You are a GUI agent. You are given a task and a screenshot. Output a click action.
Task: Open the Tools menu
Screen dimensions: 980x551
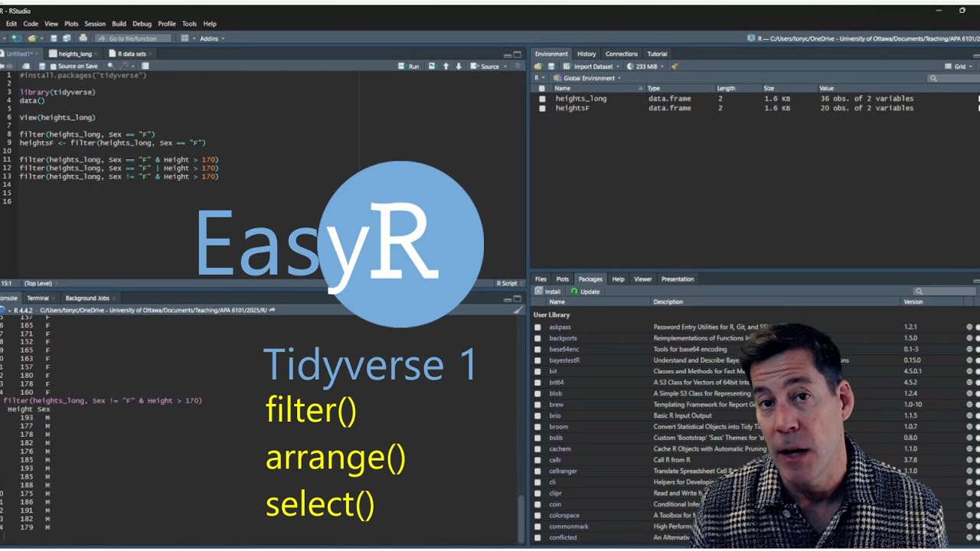(x=189, y=24)
